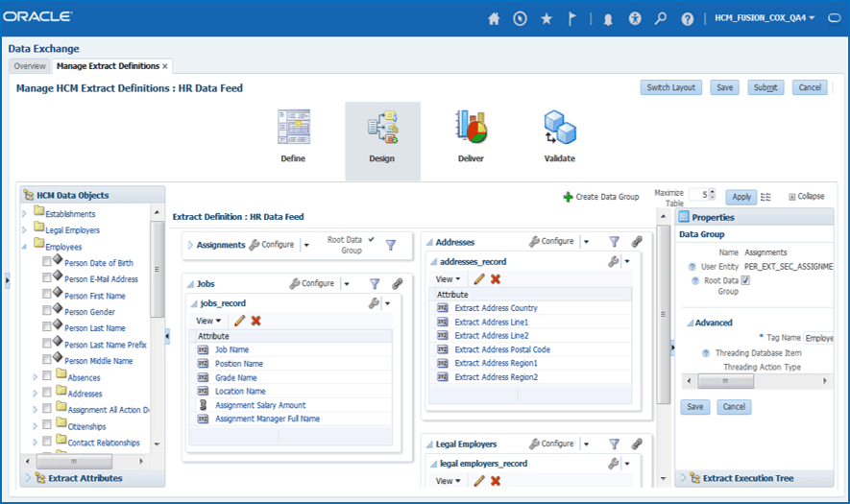The height and width of the screenshot is (504, 850).
Task: Click the Apply button
Action: 741,197
